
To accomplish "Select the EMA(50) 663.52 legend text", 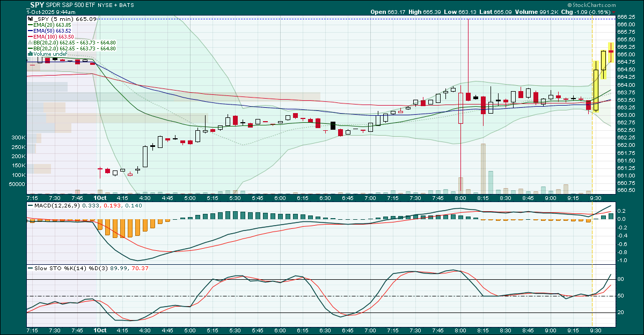I will (51, 31).
